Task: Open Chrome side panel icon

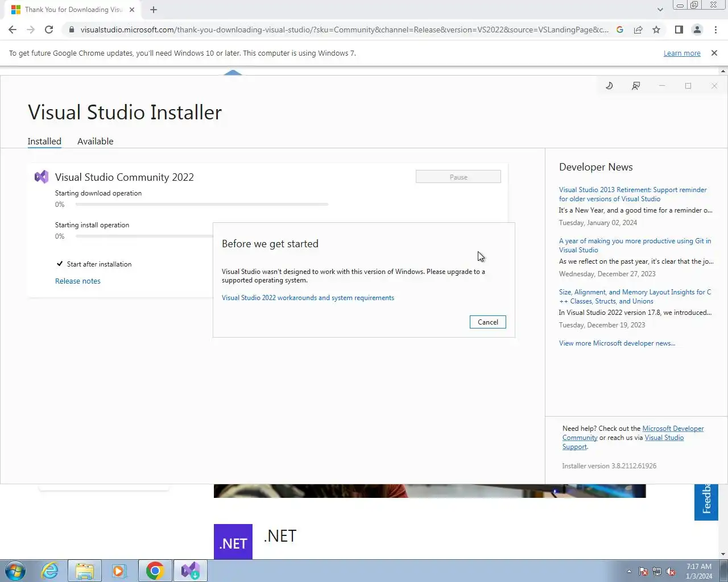Action: pos(679,30)
